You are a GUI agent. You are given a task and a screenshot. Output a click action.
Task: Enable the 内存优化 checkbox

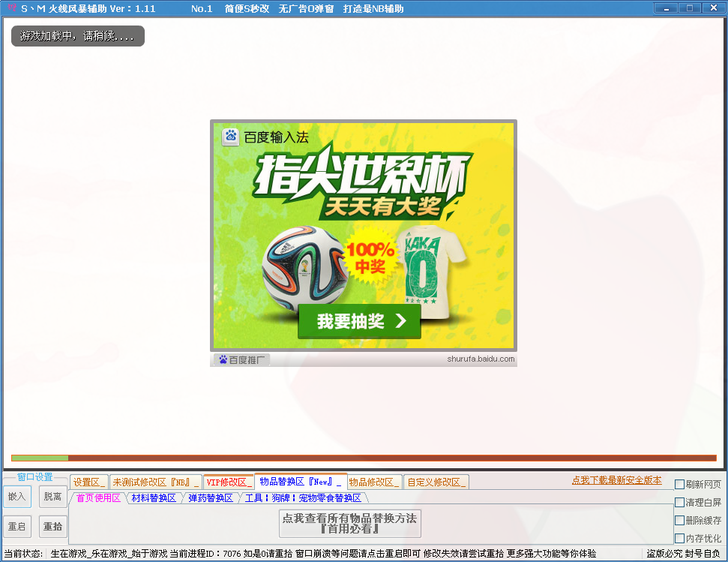[679, 539]
